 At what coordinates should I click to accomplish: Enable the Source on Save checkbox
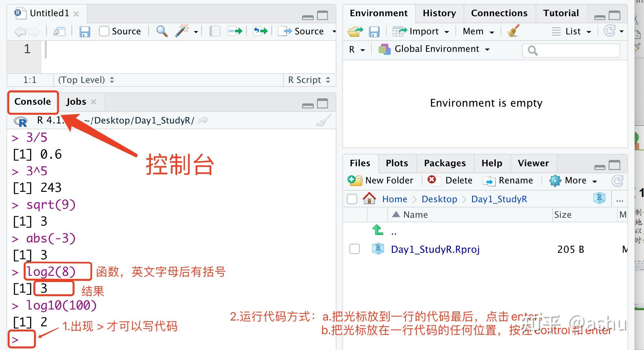click(103, 31)
